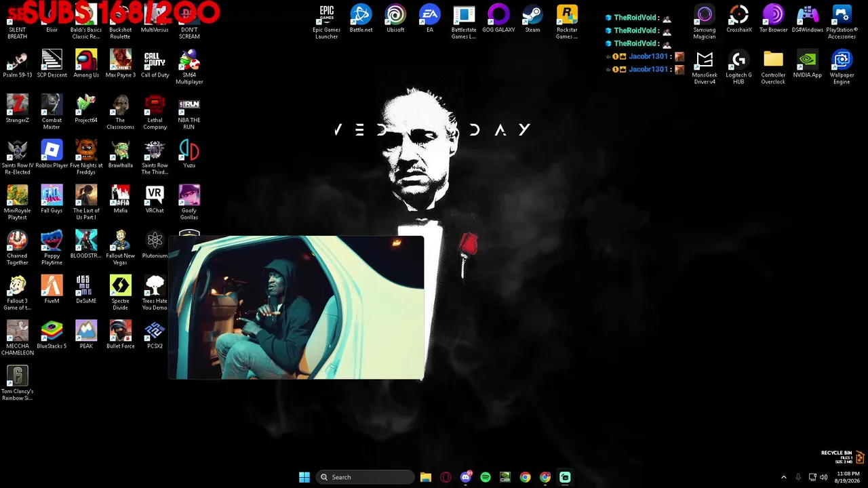Screen dimensions: 868x488
Task: Click the FiveM desktop shortcut
Action: coord(52,290)
